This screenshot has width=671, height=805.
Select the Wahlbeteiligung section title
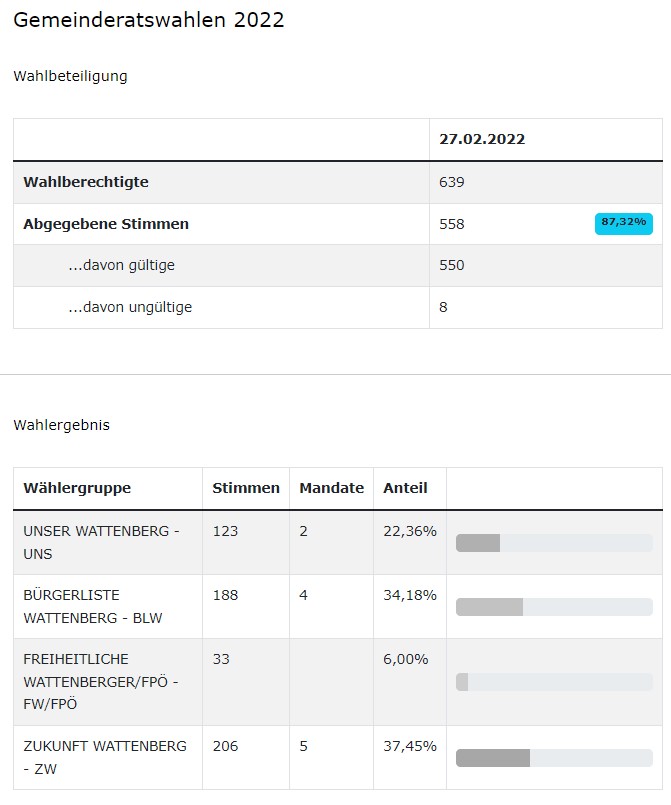tap(70, 76)
